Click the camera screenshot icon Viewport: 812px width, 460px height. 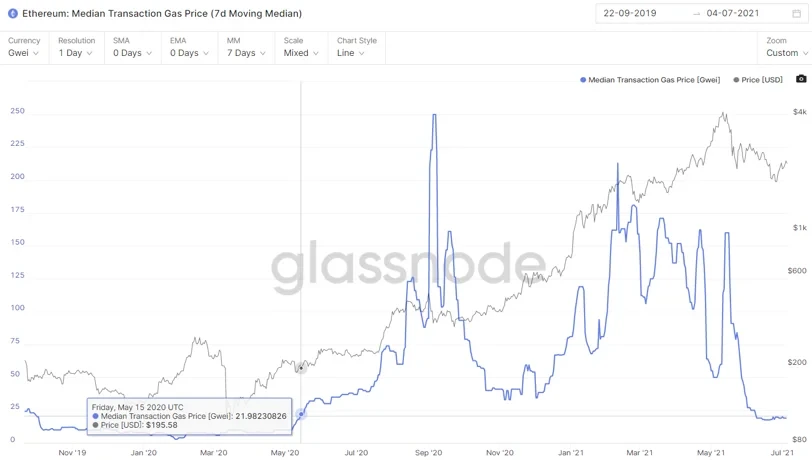pyautogui.click(x=801, y=79)
